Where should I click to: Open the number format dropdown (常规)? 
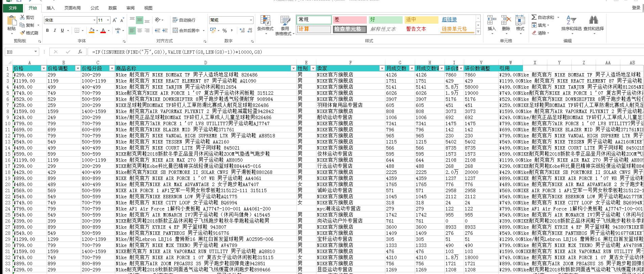251,20
